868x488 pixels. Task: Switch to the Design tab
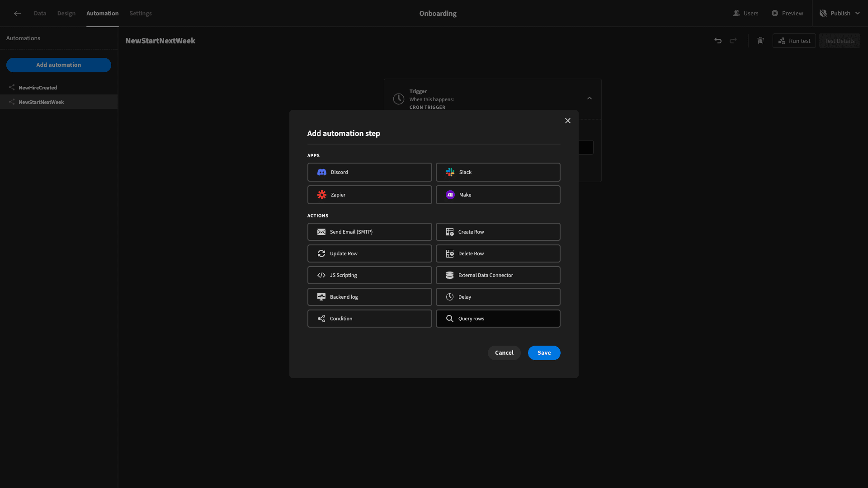[x=66, y=13]
